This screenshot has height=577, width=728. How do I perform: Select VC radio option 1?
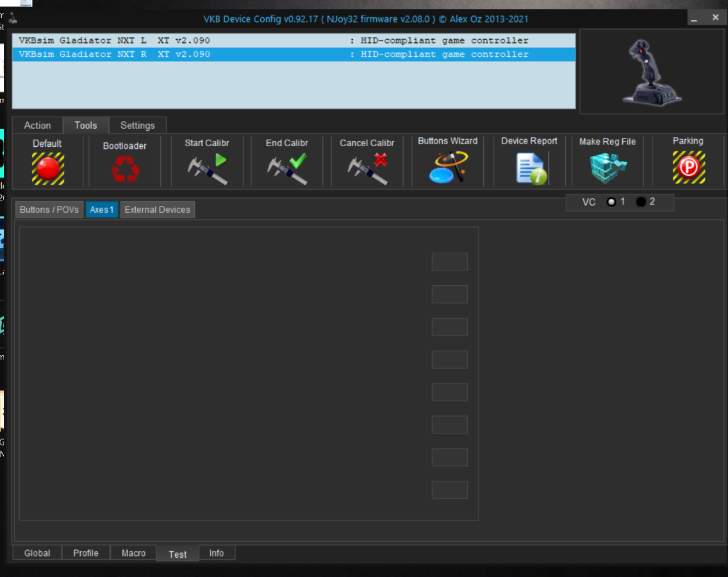pyautogui.click(x=611, y=202)
